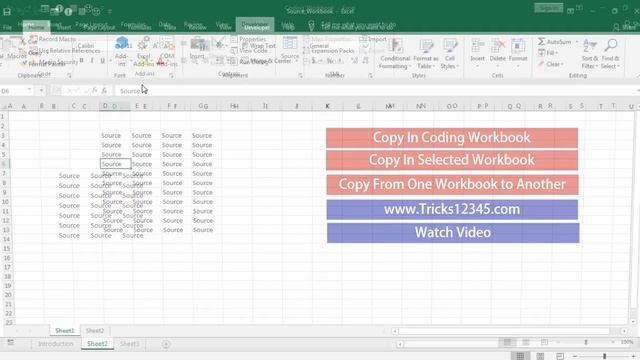Viewport: 640px width, 360px height.
Task: Toggle Italic formatting
Action: point(92,61)
